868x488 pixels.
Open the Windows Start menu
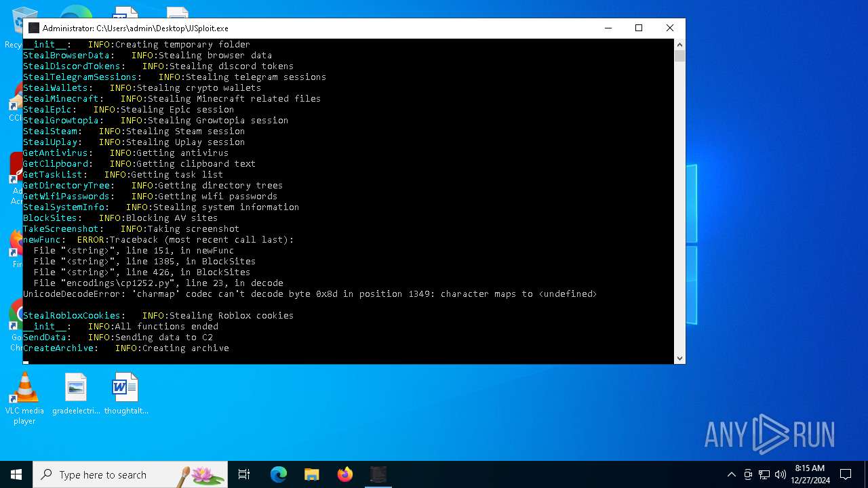point(16,474)
